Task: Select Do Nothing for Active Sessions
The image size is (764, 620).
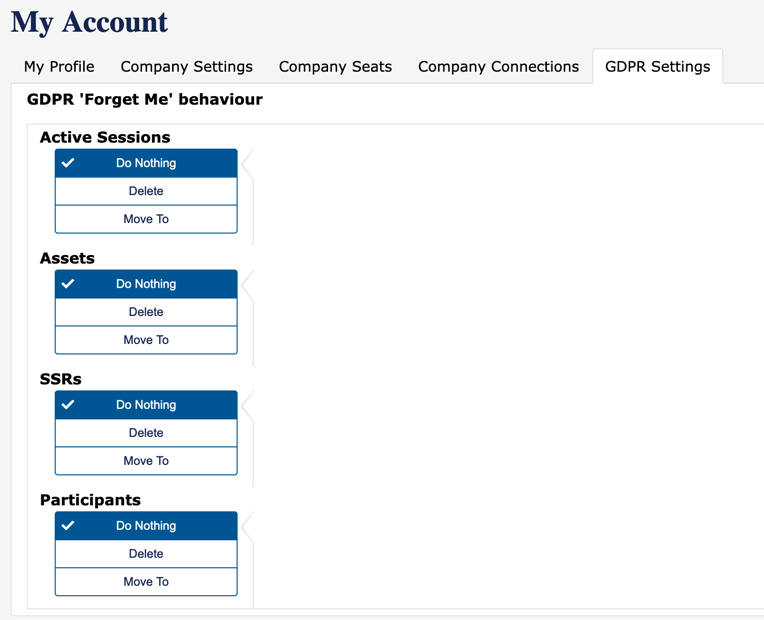Action: pyautogui.click(x=146, y=163)
